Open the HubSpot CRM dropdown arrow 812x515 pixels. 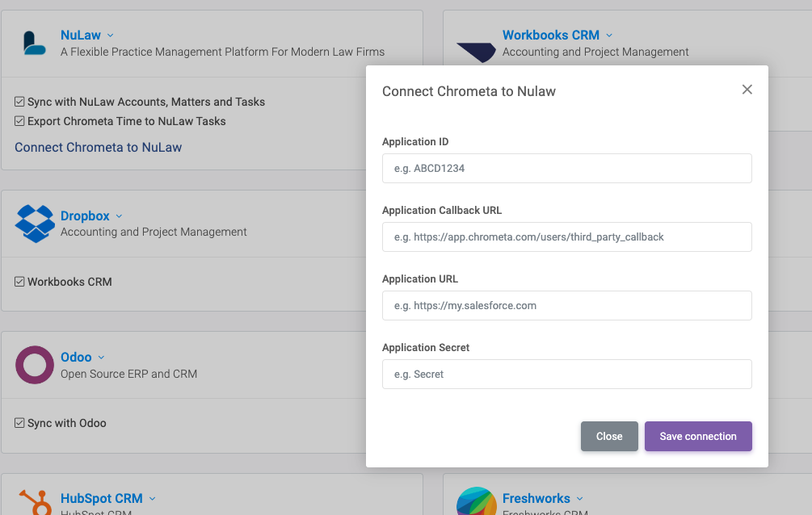[152, 499]
